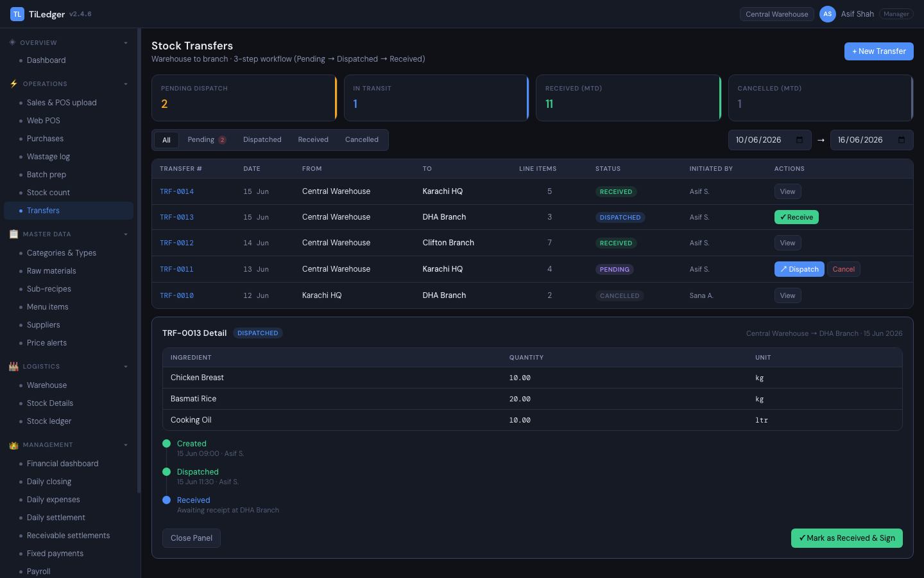924x578 pixels.
Task: Open Dashboard in the sidebar
Action: tap(69, 60)
